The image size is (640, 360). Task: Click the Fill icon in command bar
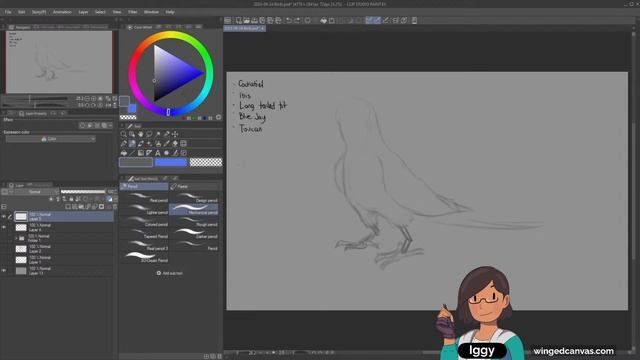(x=323, y=20)
